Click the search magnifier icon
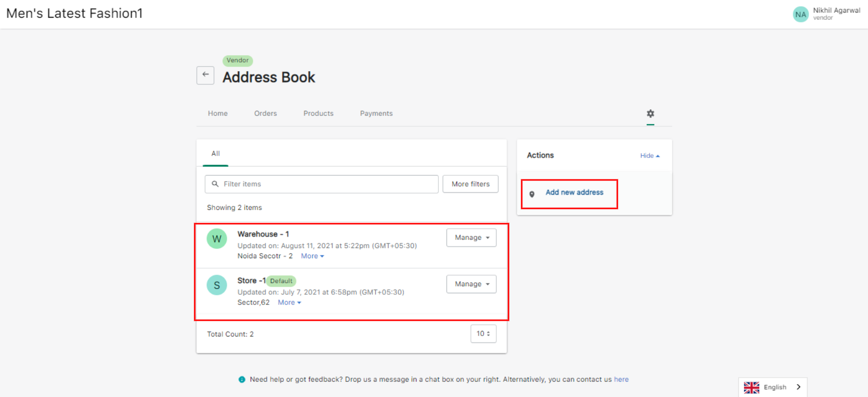 pyautogui.click(x=215, y=184)
